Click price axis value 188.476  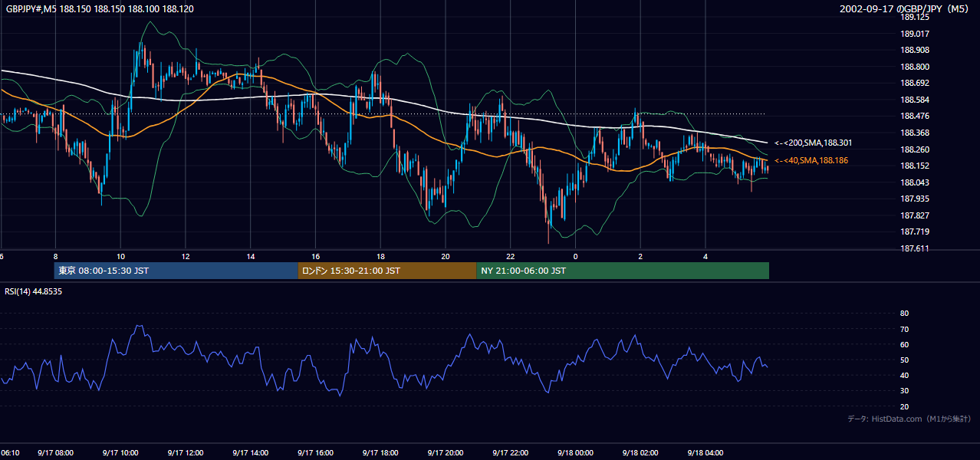click(x=914, y=117)
